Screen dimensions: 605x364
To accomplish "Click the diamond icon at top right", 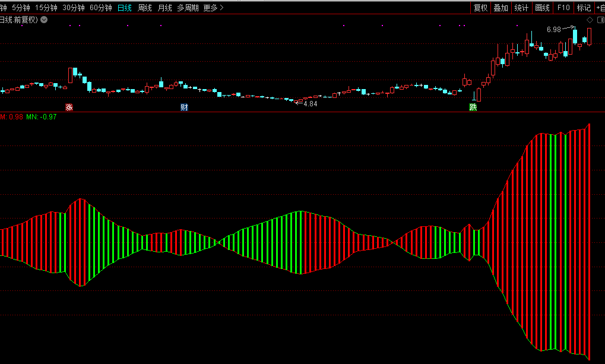I will [590, 20].
